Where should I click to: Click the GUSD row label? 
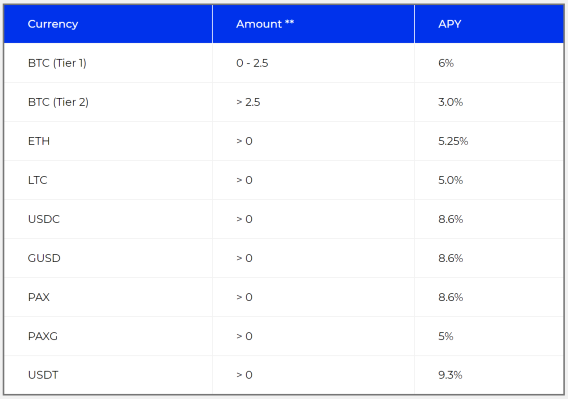(44, 258)
